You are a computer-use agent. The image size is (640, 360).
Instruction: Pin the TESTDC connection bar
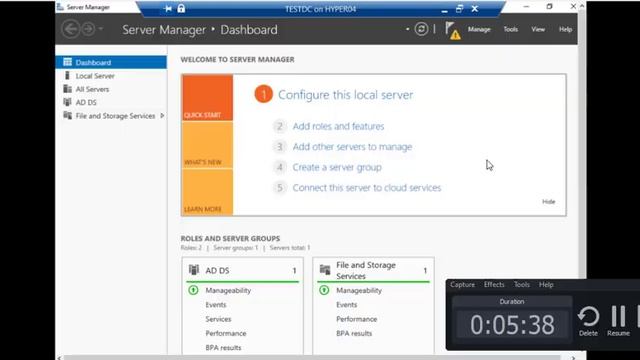168,9
